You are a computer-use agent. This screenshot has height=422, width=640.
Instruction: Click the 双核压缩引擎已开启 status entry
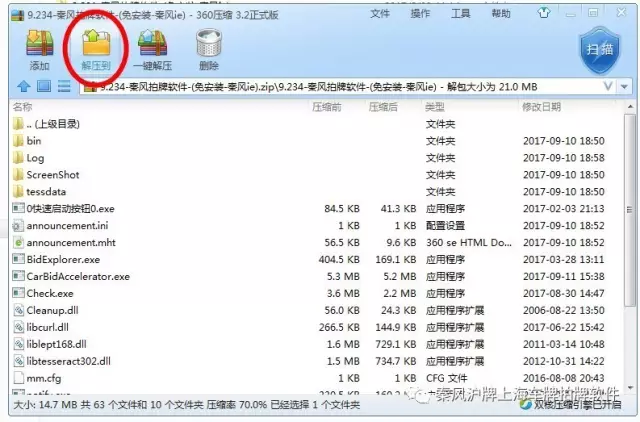(x=571, y=404)
